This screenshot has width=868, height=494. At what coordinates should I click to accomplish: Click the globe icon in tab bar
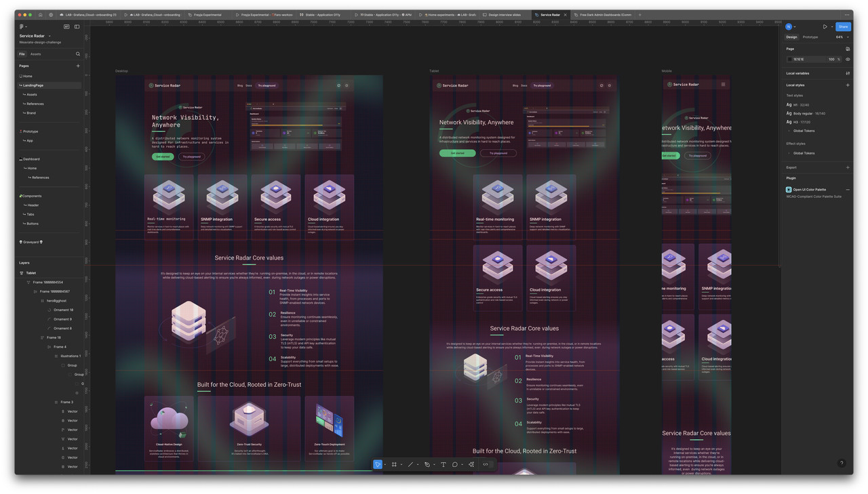point(51,14)
